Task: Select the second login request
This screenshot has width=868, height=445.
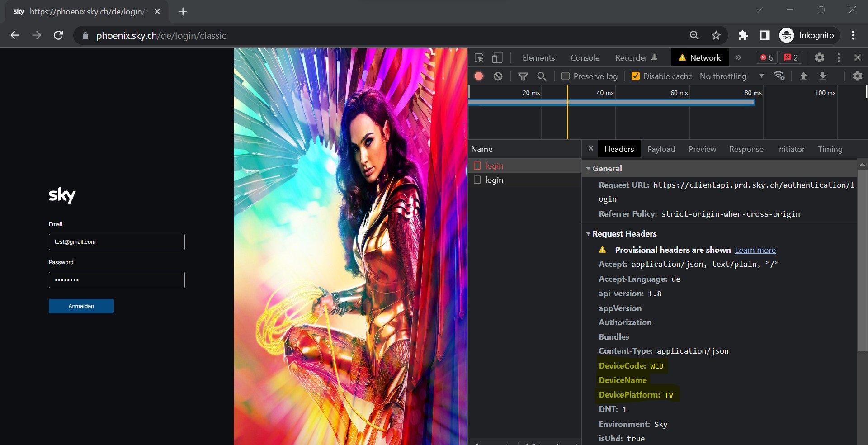Action: 524,180
